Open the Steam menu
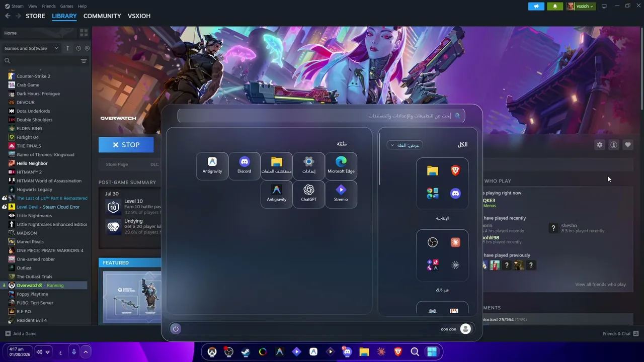The width and height of the screenshot is (644, 362). (x=14, y=6)
